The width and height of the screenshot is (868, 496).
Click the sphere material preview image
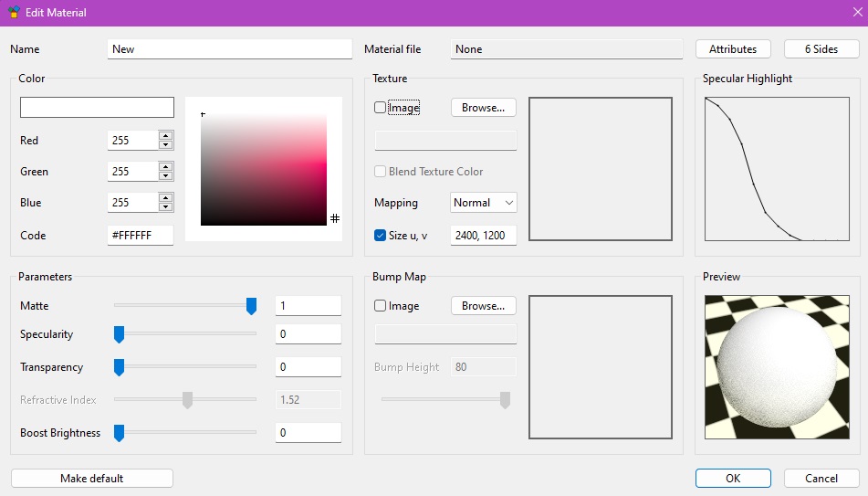click(778, 367)
